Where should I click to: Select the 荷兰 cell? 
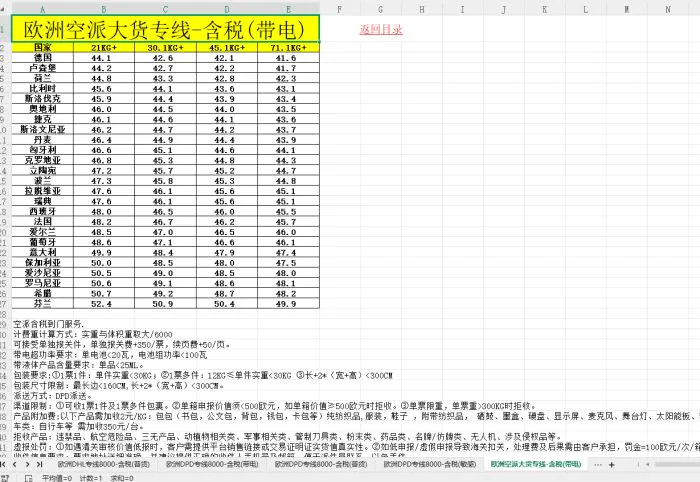[x=42, y=78]
